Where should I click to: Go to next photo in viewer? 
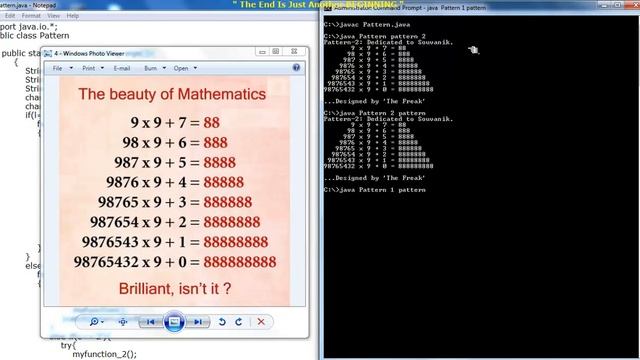pos(198,322)
